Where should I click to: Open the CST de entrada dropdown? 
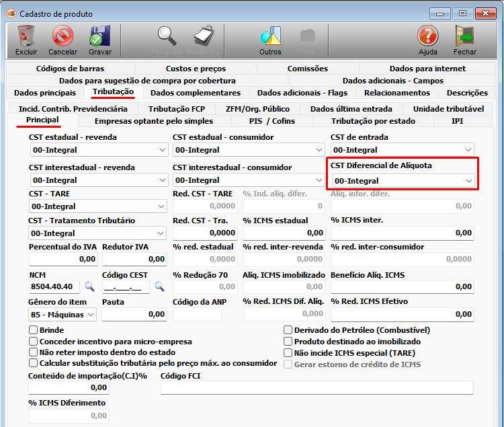point(468,150)
